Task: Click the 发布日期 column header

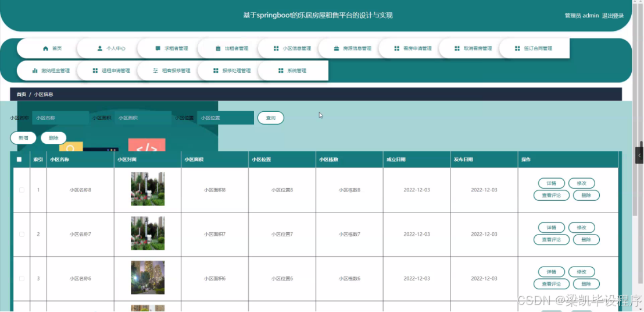Action: point(484,159)
